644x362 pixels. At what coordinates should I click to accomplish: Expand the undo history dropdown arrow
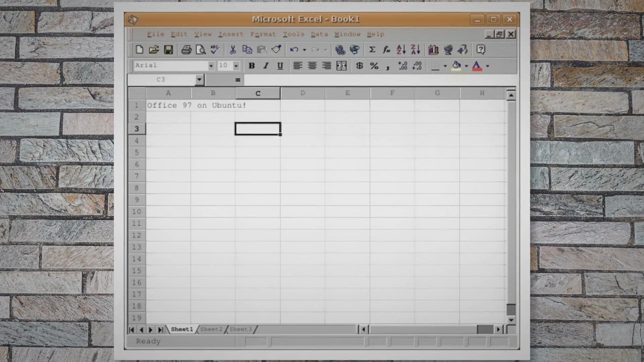coord(304,50)
